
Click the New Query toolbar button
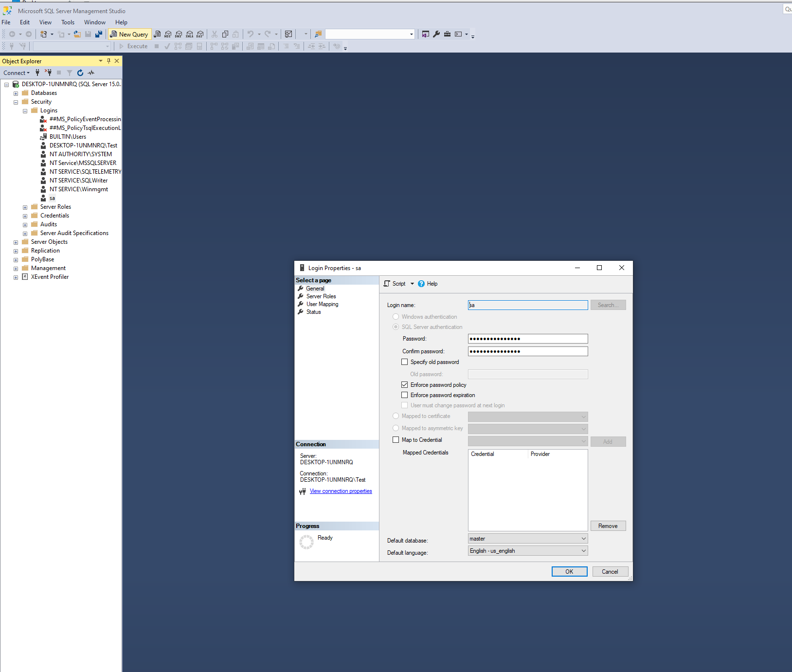coord(129,34)
